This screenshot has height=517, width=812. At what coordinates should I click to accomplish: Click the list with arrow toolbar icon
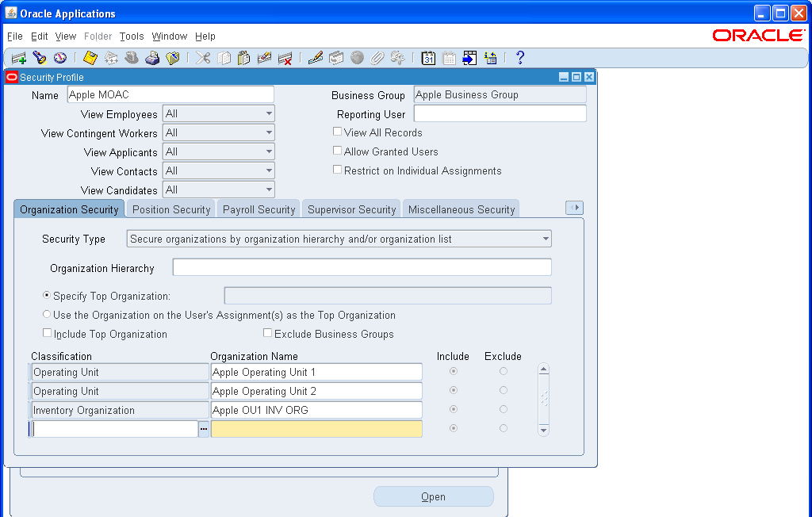click(490, 58)
